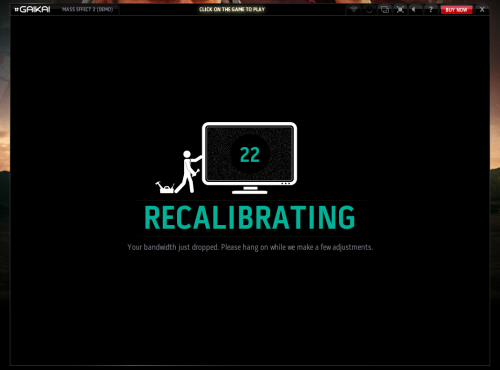Open help via the question mark icon
500x370 pixels.
click(x=431, y=9)
